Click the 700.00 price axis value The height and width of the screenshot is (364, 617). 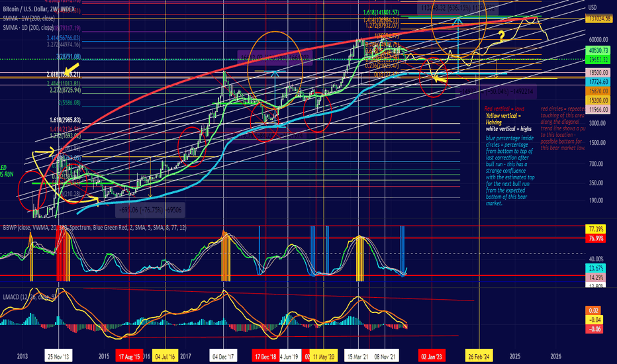(596, 163)
